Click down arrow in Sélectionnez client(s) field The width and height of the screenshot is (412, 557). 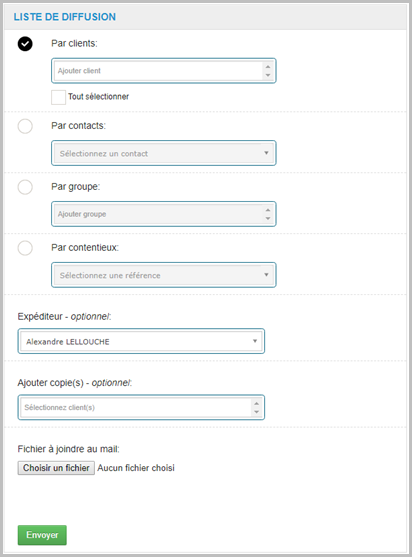click(x=256, y=412)
